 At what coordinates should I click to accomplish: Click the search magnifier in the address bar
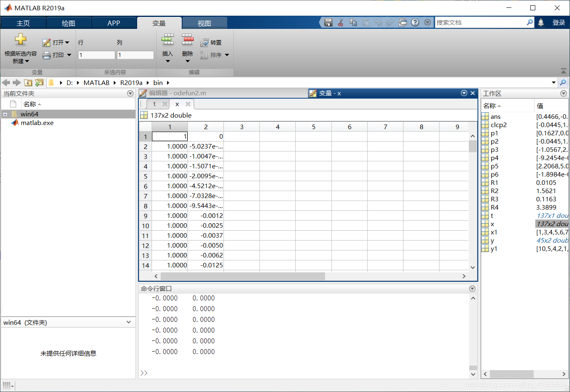(563, 83)
